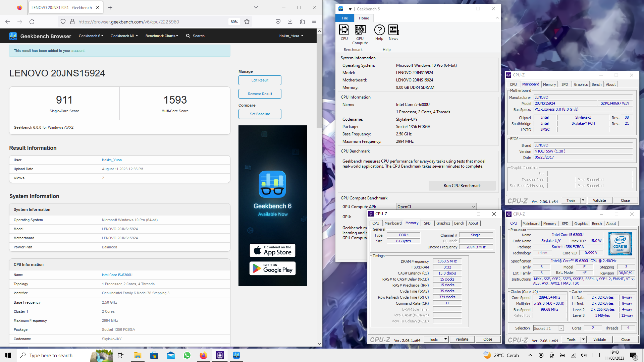Open Hakim_Yusa account dropdown

point(291,36)
